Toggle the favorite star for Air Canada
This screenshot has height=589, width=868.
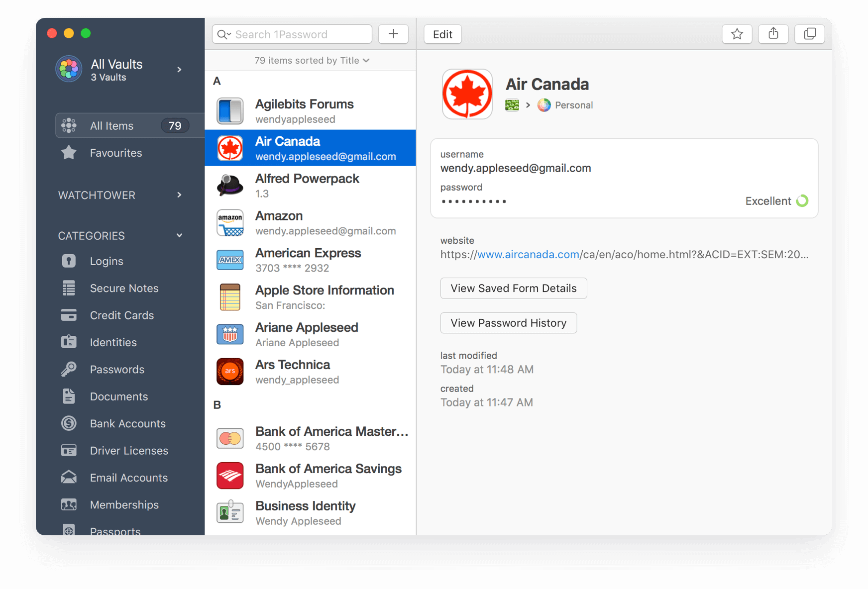pos(737,34)
